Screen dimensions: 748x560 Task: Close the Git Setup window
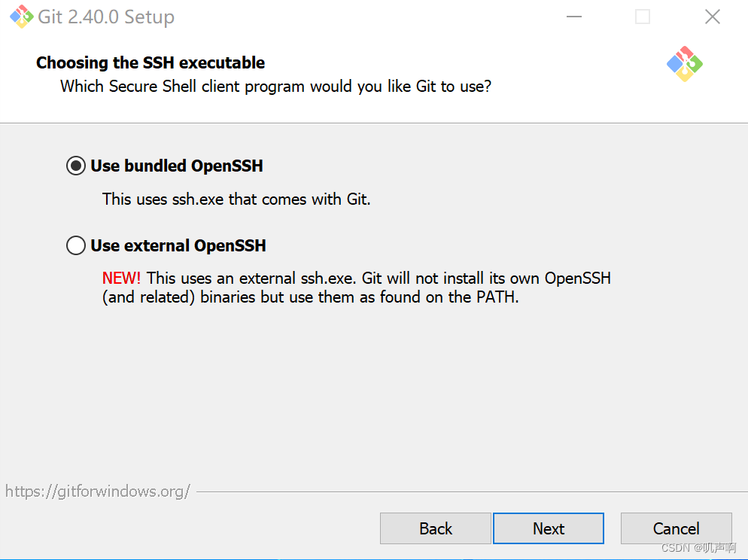click(712, 16)
